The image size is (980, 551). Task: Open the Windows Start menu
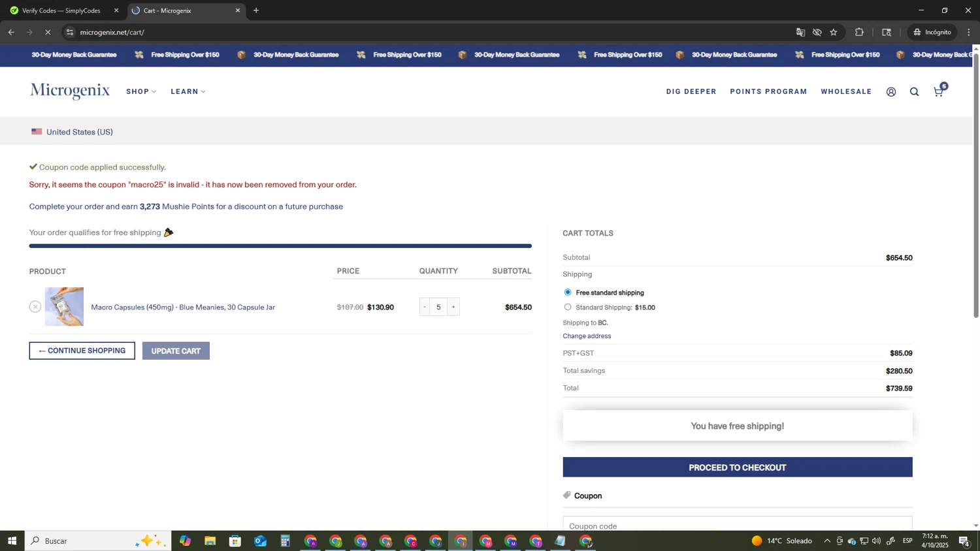click(x=12, y=541)
